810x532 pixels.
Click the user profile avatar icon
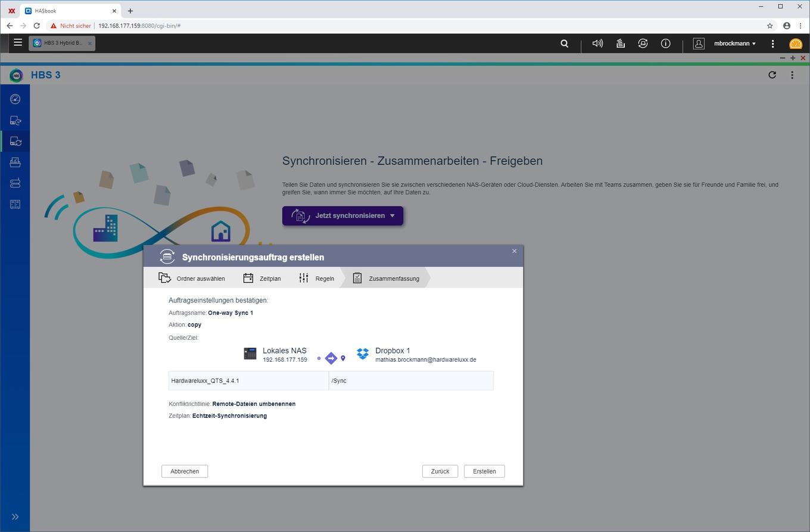pyautogui.click(x=699, y=43)
